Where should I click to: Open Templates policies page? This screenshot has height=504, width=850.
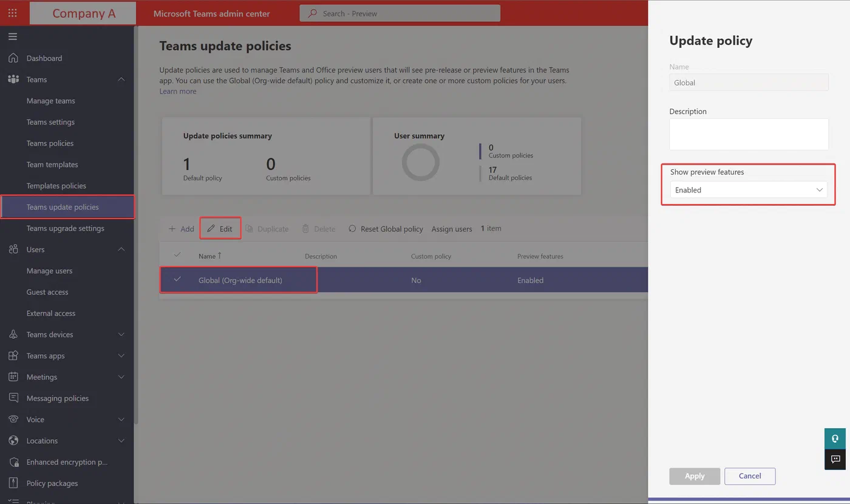[56, 186]
